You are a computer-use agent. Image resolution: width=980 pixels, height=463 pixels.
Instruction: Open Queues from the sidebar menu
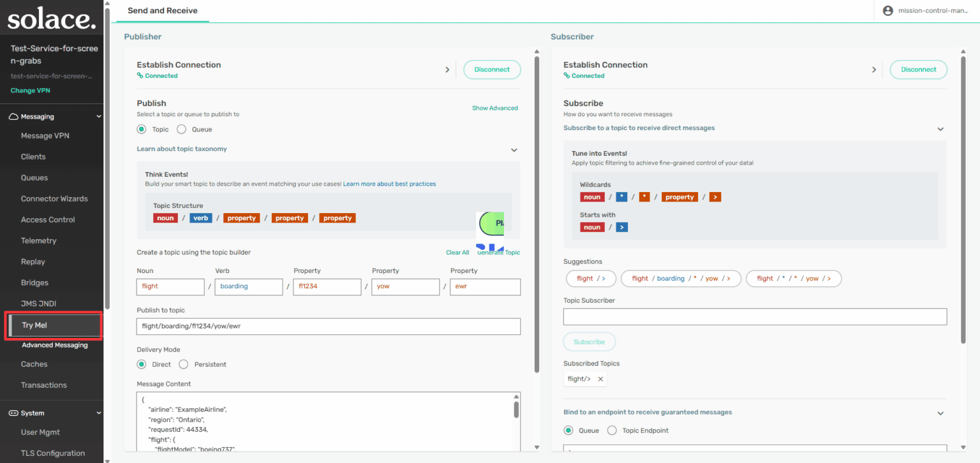(x=33, y=177)
